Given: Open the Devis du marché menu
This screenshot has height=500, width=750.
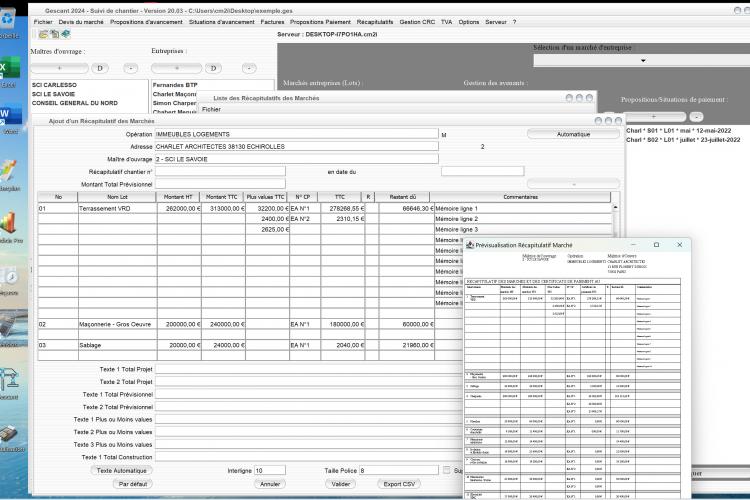Looking at the screenshot, I should [81, 22].
